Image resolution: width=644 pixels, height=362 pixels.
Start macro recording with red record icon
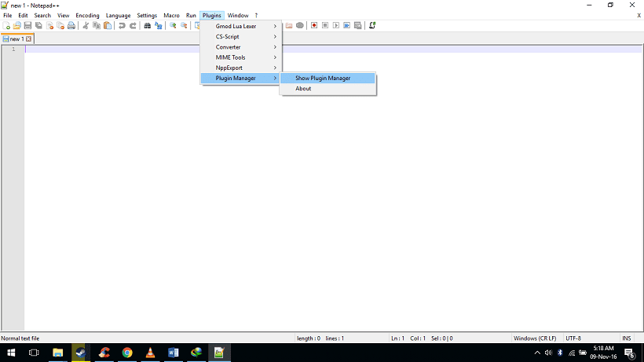(x=314, y=26)
